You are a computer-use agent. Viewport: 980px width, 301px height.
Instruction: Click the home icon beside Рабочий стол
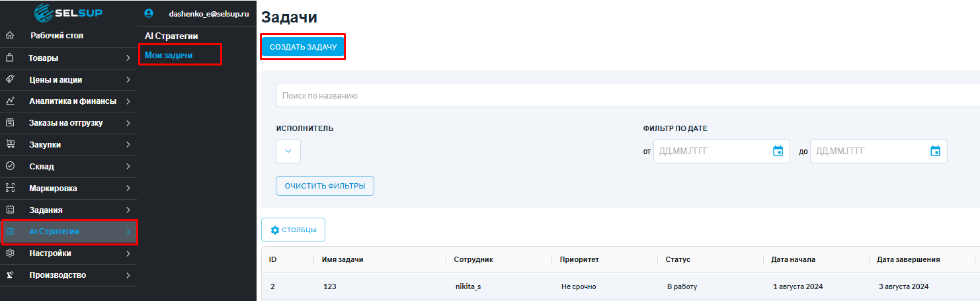pos(10,36)
